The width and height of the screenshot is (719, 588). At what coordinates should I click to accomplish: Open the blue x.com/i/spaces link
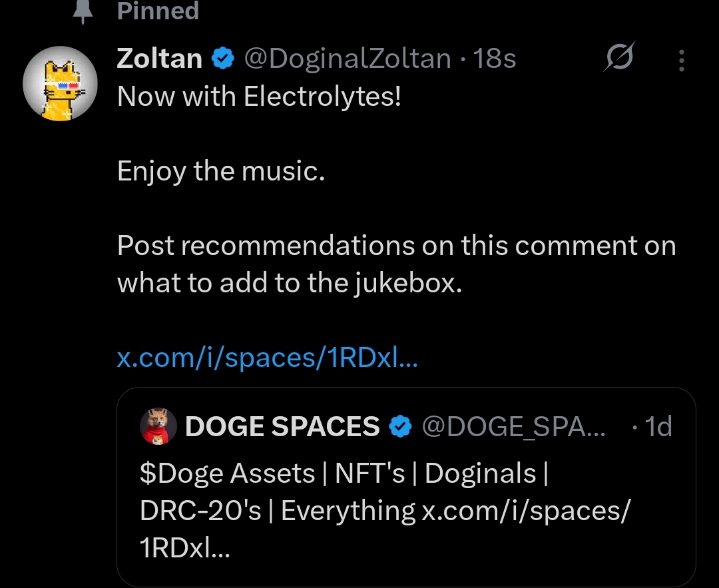pyautogui.click(x=267, y=358)
